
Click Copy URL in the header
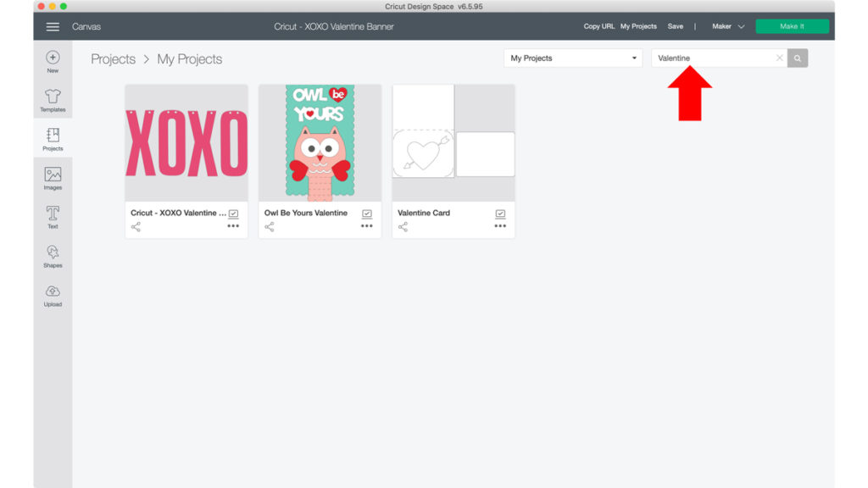(x=599, y=26)
